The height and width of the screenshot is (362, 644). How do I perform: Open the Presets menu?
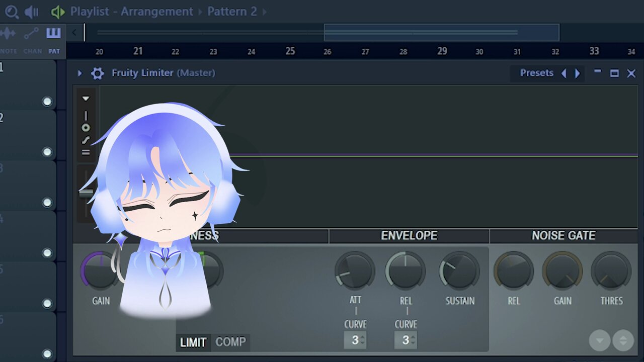click(536, 73)
